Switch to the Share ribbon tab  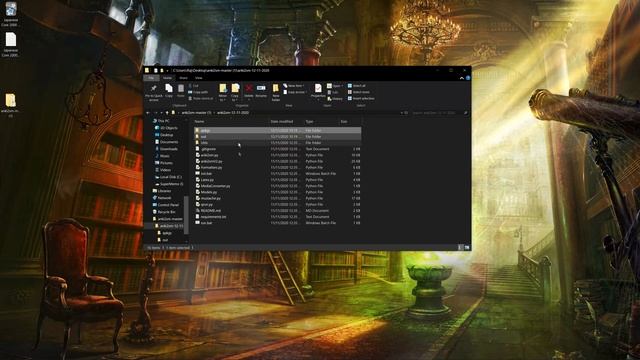coord(183,78)
